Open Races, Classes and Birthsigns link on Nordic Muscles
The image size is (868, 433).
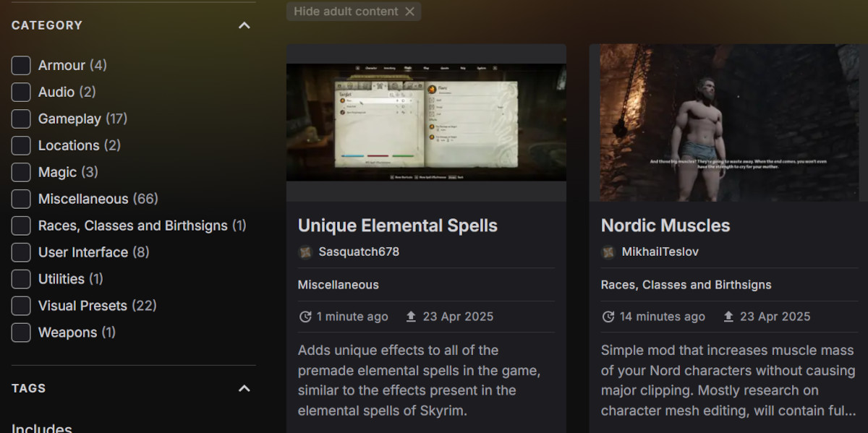(x=686, y=285)
